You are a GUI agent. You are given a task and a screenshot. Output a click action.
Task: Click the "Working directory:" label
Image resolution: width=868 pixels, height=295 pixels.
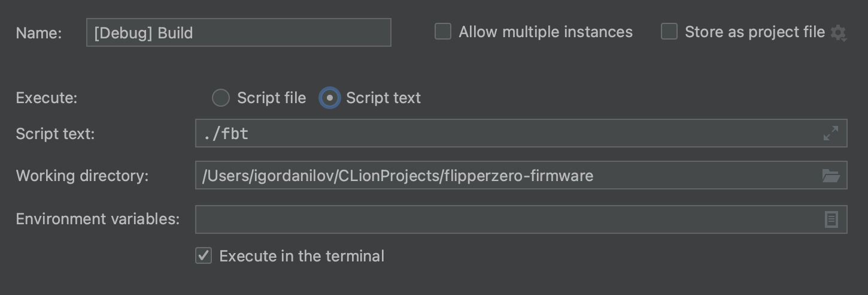coord(82,176)
